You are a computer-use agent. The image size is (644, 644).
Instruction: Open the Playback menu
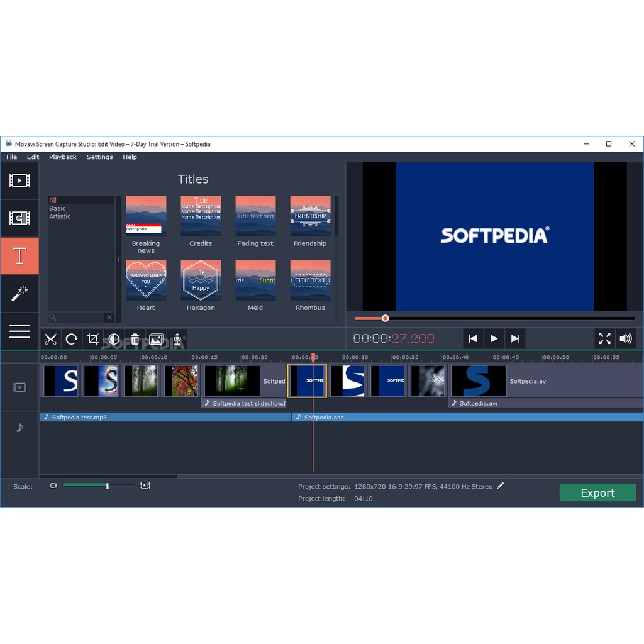click(x=62, y=157)
